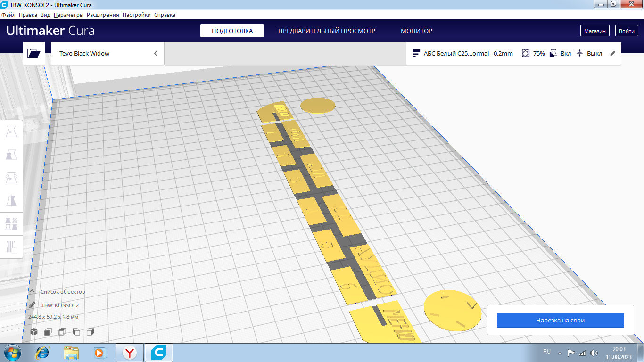Select the Rotate tool in left toolbar
The width and height of the screenshot is (644, 362).
coord(11,178)
